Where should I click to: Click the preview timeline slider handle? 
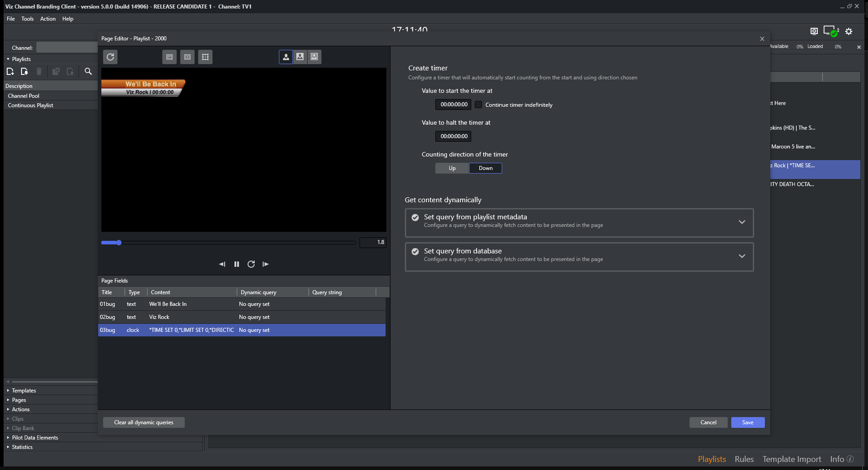[x=119, y=243]
